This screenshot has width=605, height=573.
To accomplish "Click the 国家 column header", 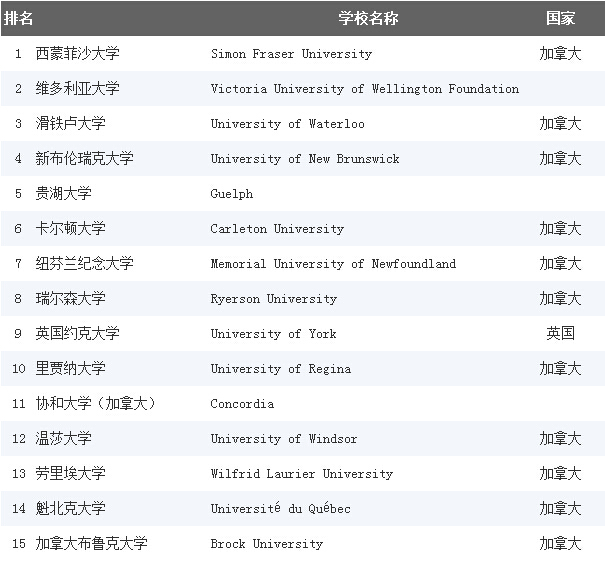I will pyautogui.click(x=560, y=18).
